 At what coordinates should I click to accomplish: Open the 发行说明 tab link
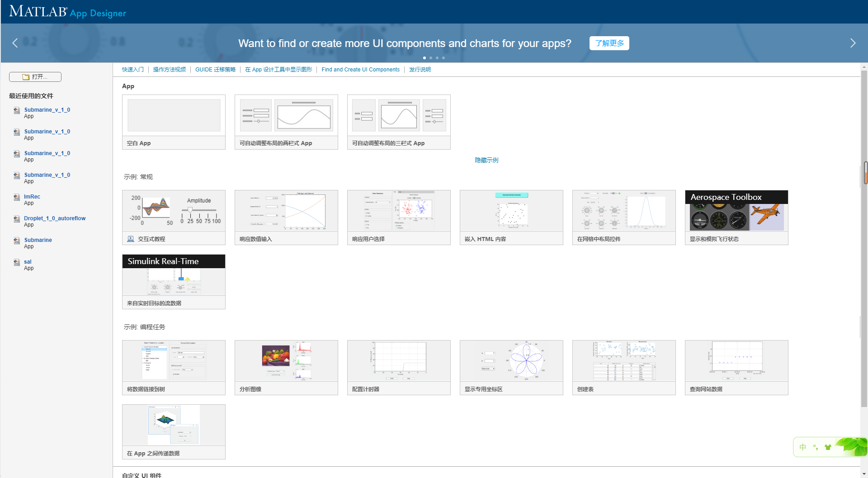pos(420,70)
